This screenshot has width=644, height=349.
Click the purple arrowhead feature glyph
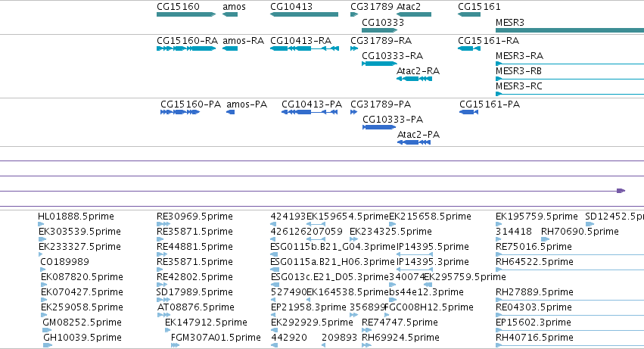click(x=621, y=191)
